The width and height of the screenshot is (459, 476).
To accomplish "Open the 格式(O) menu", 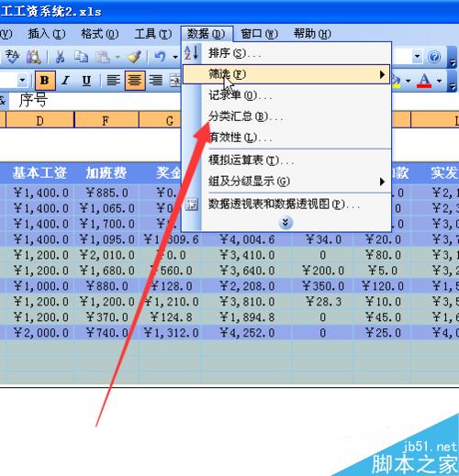I will click(100, 34).
